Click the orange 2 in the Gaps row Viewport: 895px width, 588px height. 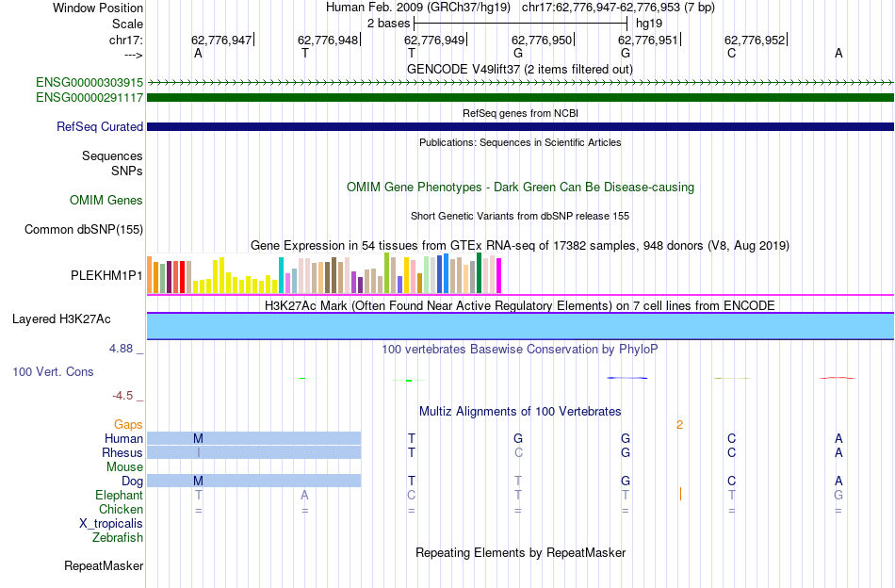click(x=680, y=425)
